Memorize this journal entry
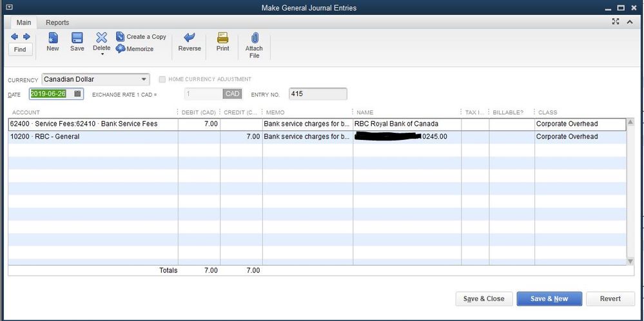Viewport: 644px width, 321px height. tap(135, 49)
